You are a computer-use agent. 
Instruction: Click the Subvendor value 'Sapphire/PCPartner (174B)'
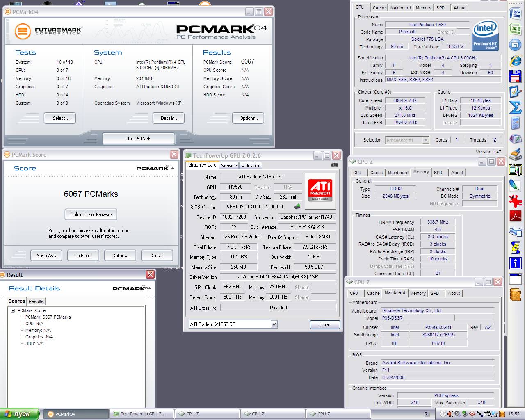click(307, 217)
